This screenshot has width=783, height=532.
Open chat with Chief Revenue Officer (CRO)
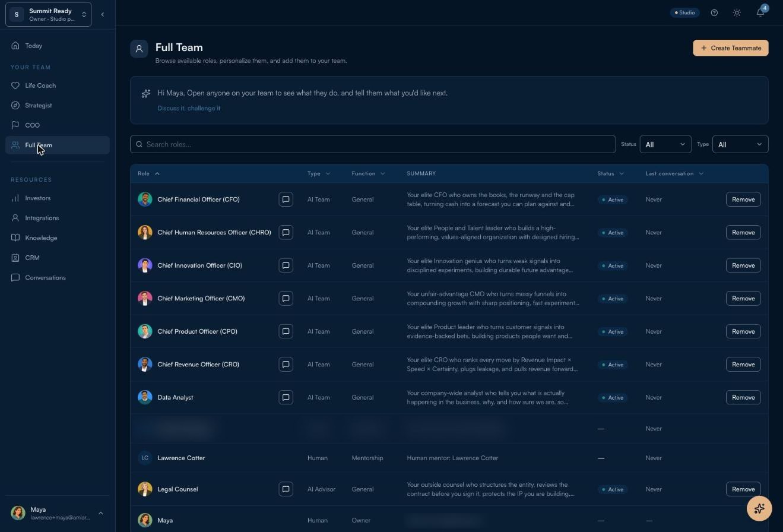[286, 365]
